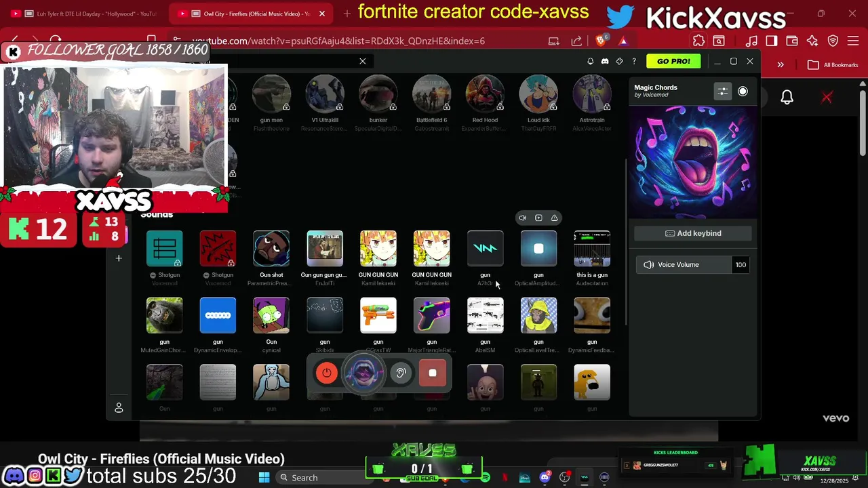Select the Astrotrain voice
Viewport: 868px width, 488px height.
coord(592,94)
